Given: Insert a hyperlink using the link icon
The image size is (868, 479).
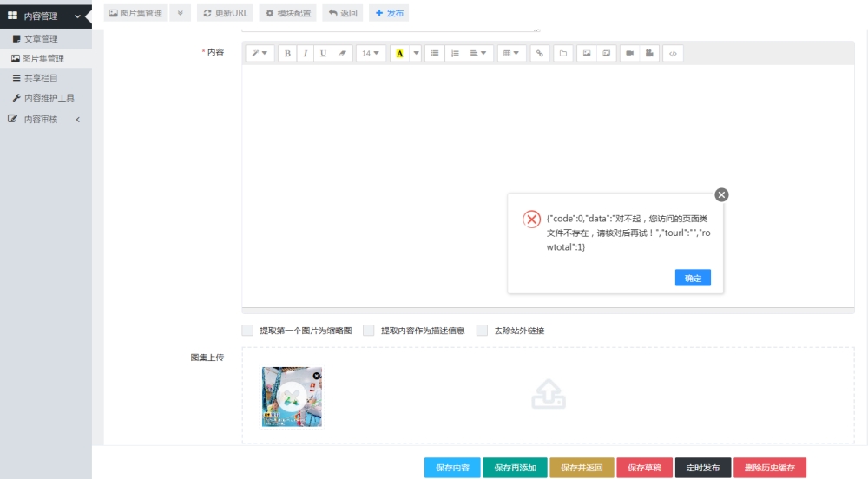Looking at the screenshot, I should [x=540, y=53].
